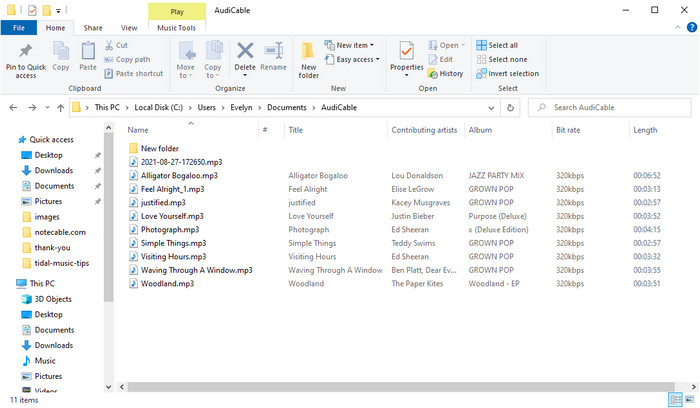Screen dimensions: 700x408
Task: Click the Play contextual tab header
Action: 177,12
